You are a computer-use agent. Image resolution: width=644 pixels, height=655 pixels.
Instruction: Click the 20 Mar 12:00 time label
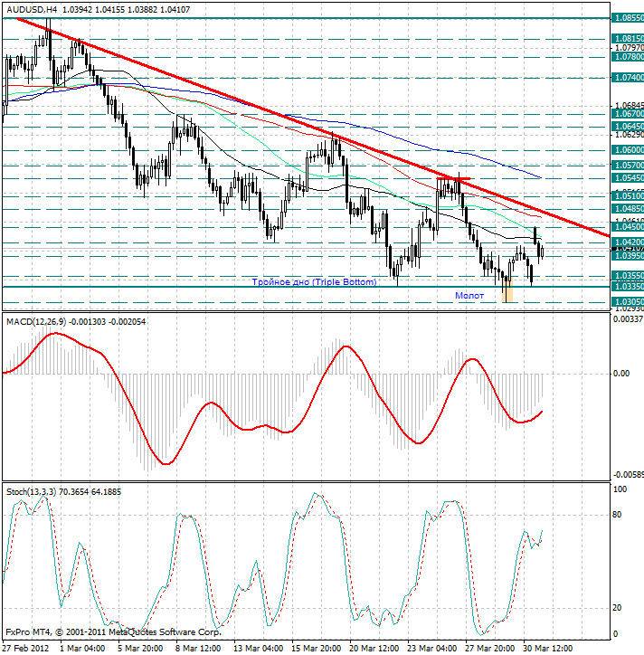374,649
